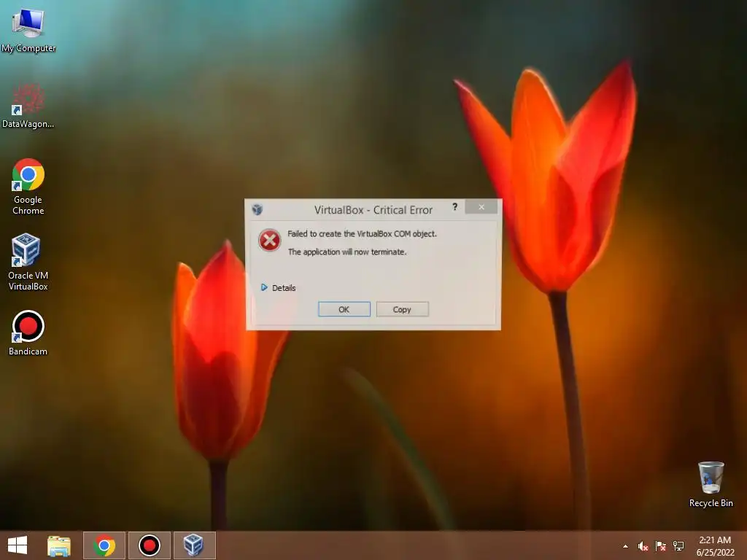Switch to VirtualBox in the taskbar
Viewport: 747px width, 560px height.
(x=194, y=545)
